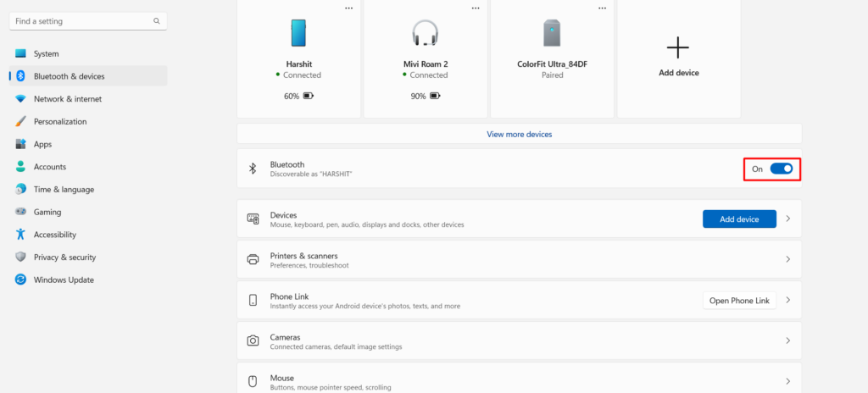
Task: Open Network & internet wifi icon
Action: coord(20,99)
